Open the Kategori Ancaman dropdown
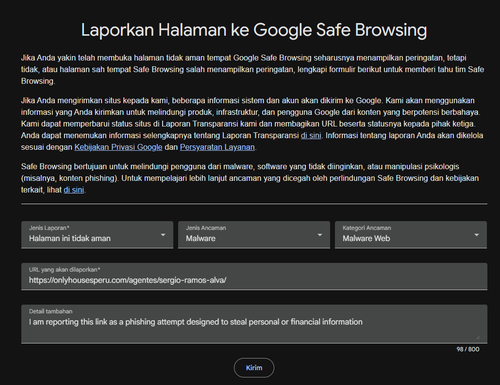This screenshot has width=500, height=385. (411, 235)
